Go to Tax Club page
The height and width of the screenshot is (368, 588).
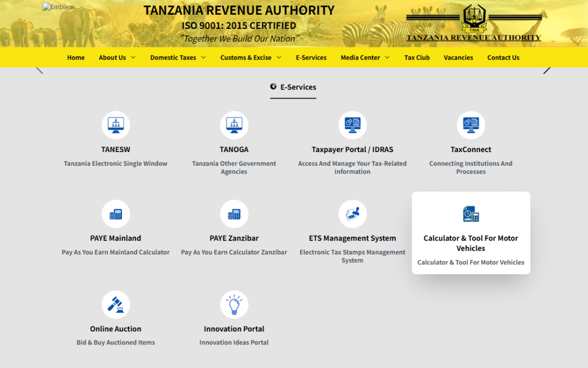pyautogui.click(x=416, y=57)
